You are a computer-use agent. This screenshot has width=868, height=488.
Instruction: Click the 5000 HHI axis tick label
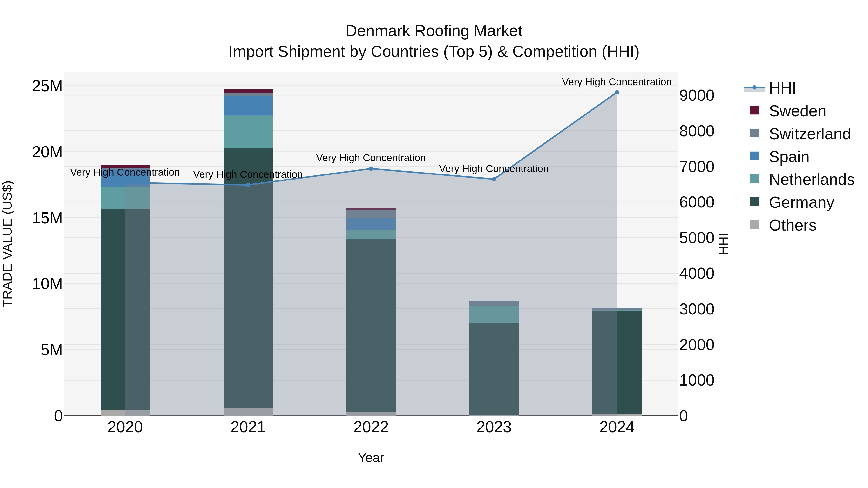click(x=697, y=238)
